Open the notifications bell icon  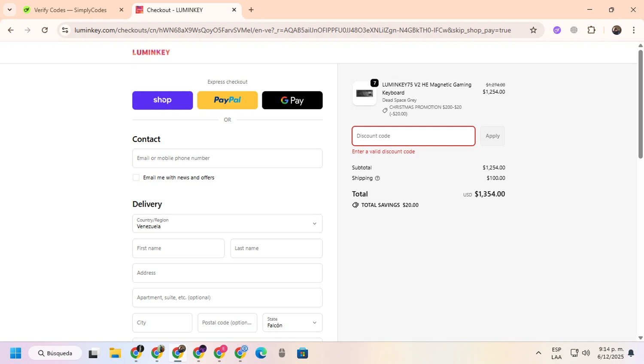click(x=631, y=353)
